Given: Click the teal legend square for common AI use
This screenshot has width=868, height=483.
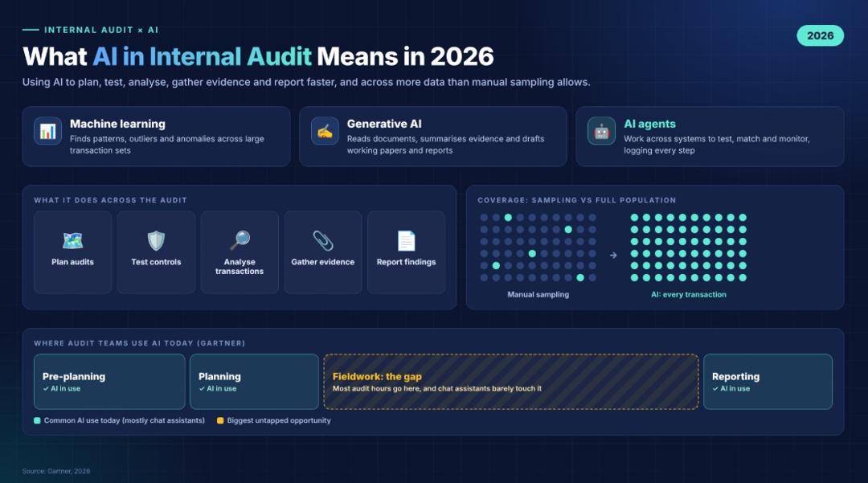Looking at the screenshot, I should coord(37,420).
